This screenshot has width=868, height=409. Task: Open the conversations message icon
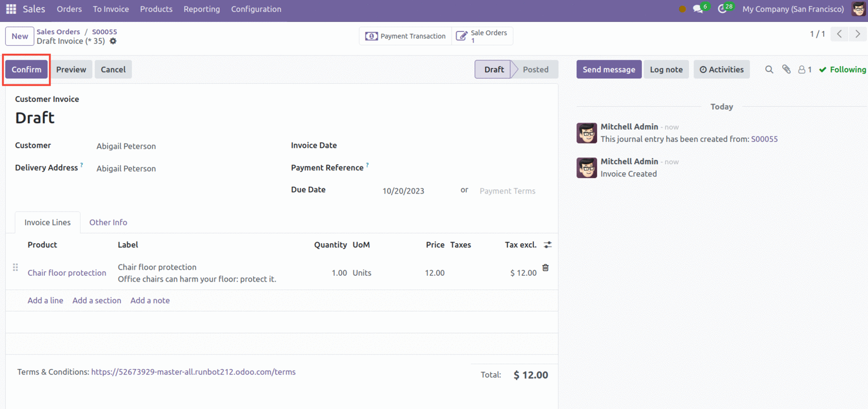coord(698,9)
